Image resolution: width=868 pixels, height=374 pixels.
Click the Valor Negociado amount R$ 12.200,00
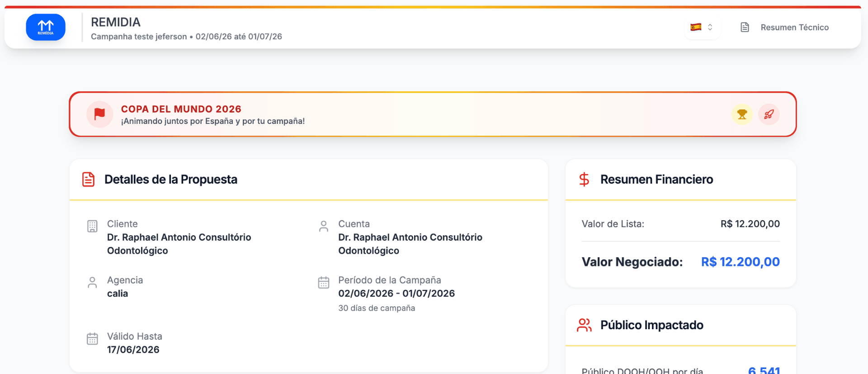741,262
